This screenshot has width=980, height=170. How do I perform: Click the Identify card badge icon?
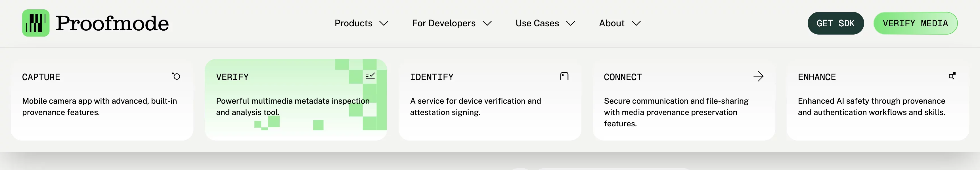564,76
